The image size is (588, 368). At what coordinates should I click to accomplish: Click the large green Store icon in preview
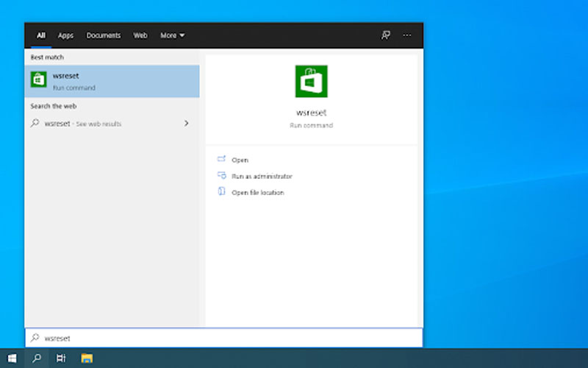[311, 81]
